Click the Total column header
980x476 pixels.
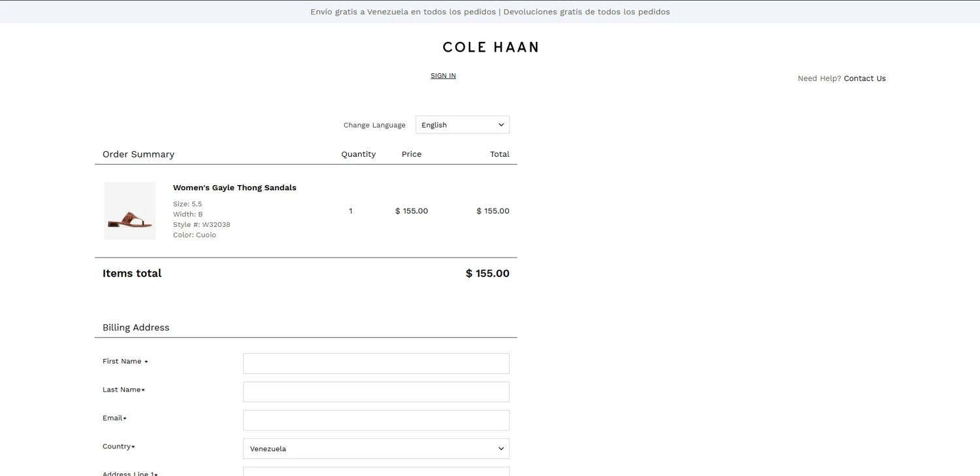pyautogui.click(x=500, y=154)
